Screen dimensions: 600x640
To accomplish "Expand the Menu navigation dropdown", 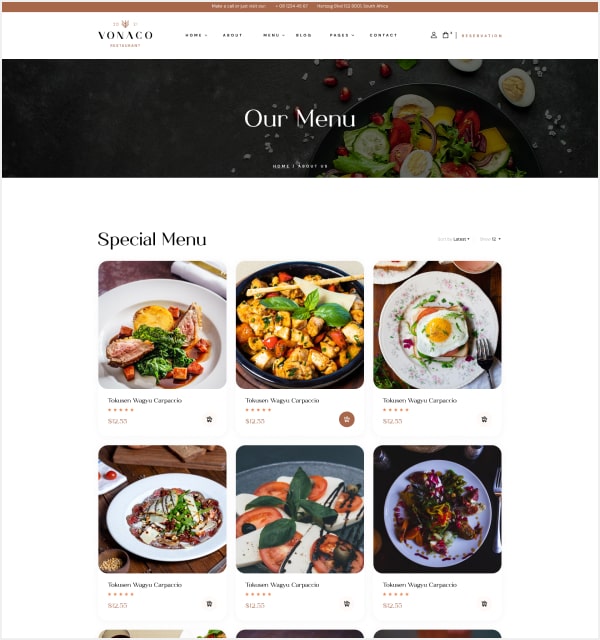I will [274, 36].
